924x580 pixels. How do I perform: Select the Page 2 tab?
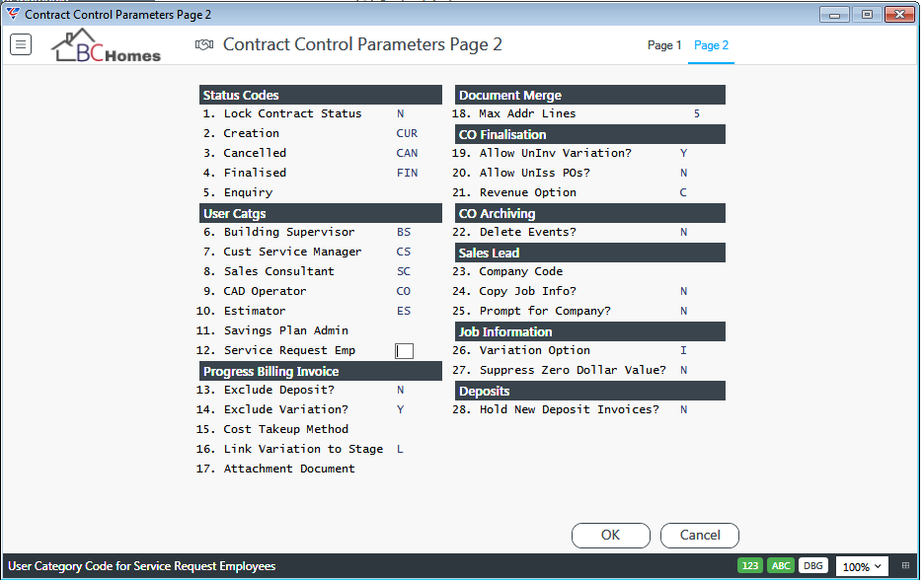tap(711, 45)
